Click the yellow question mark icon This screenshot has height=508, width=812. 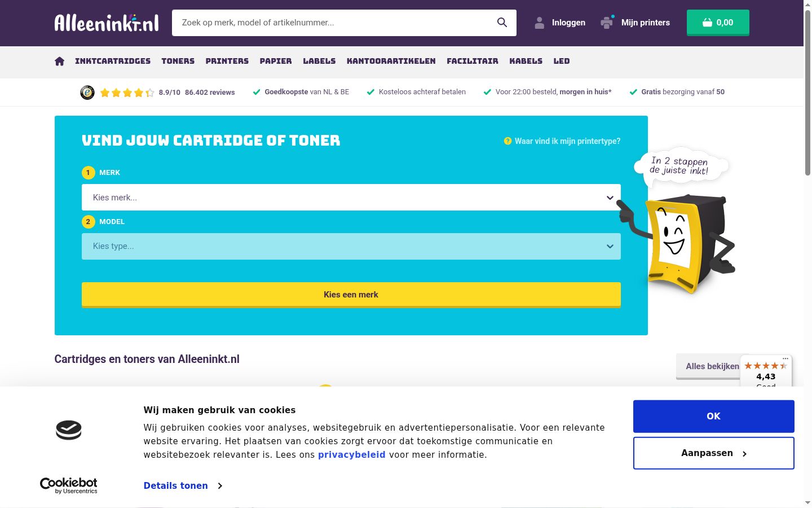(507, 141)
